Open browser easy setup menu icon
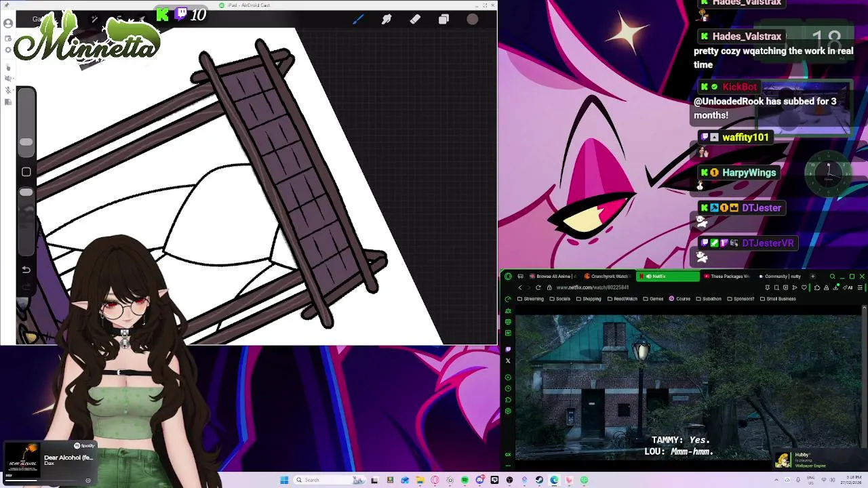Image resolution: width=868 pixels, height=488 pixels. [x=860, y=287]
